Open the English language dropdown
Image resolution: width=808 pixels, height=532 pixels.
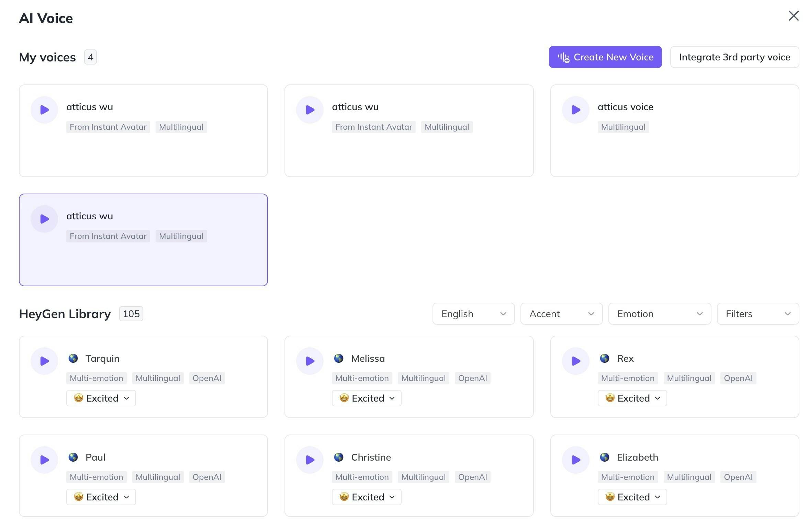coord(473,314)
